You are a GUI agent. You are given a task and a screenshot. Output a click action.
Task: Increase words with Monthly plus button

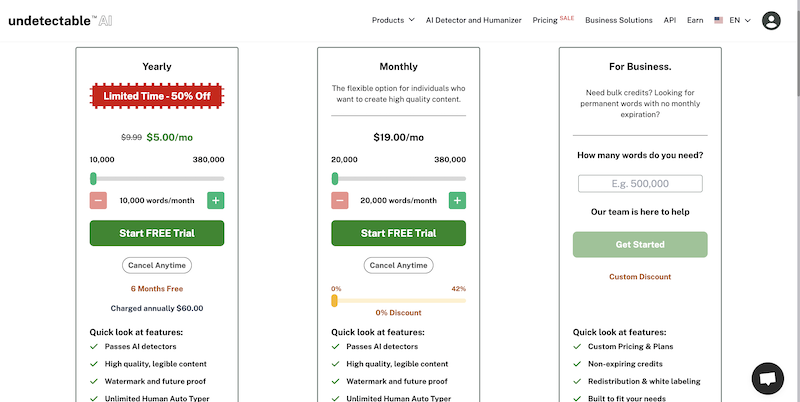[x=457, y=200]
